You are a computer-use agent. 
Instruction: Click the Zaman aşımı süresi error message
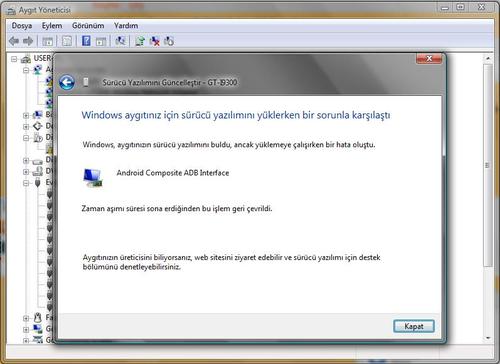[177, 209]
